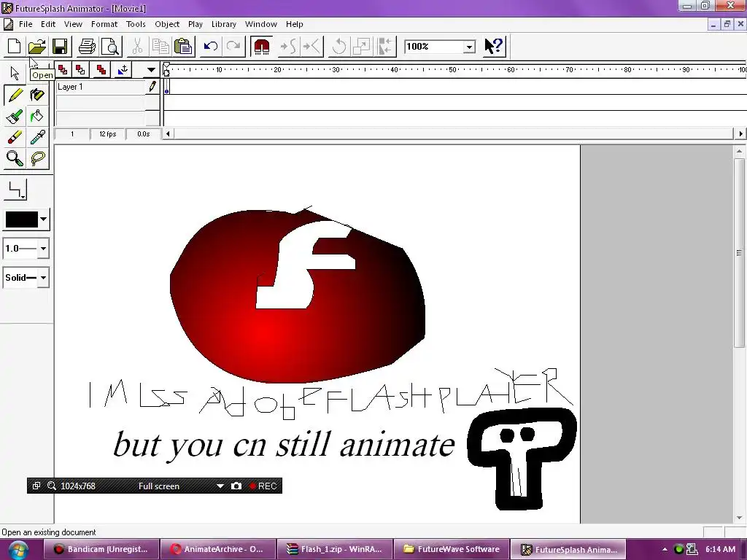Click the Open folder icon in the toolbar

click(x=37, y=46)
